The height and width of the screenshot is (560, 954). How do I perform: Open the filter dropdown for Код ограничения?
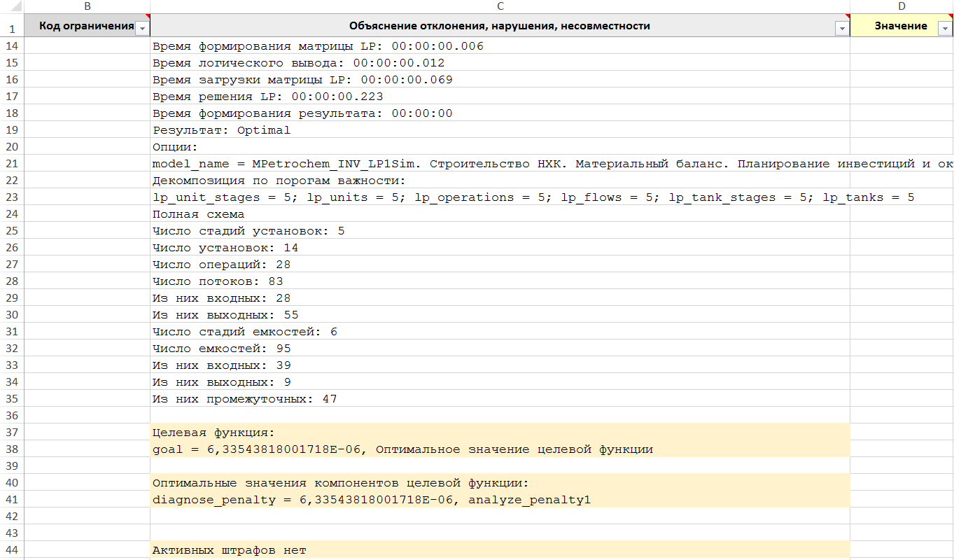[142, 27]
